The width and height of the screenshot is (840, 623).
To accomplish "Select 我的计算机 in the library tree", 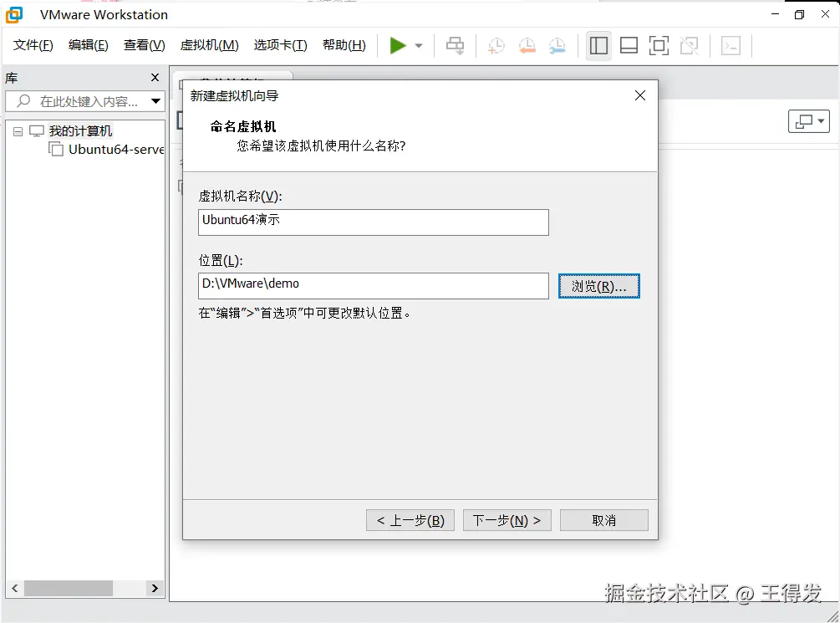I will 80,130.
